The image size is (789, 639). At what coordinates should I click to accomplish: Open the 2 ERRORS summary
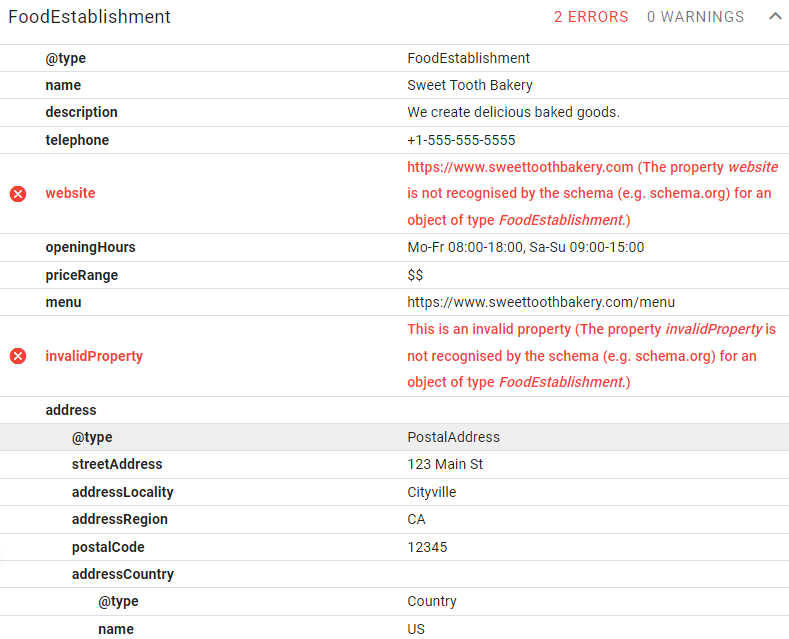click(591, 17)
